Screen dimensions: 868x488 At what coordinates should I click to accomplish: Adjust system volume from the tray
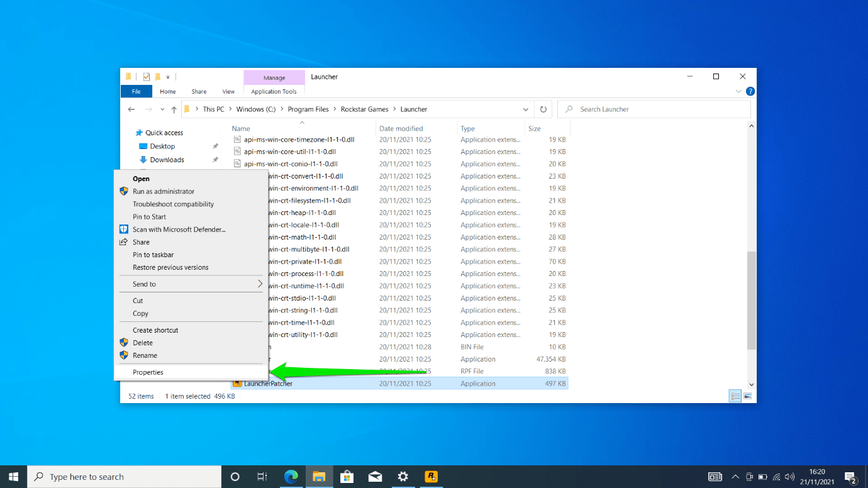(x=789, y=476)
